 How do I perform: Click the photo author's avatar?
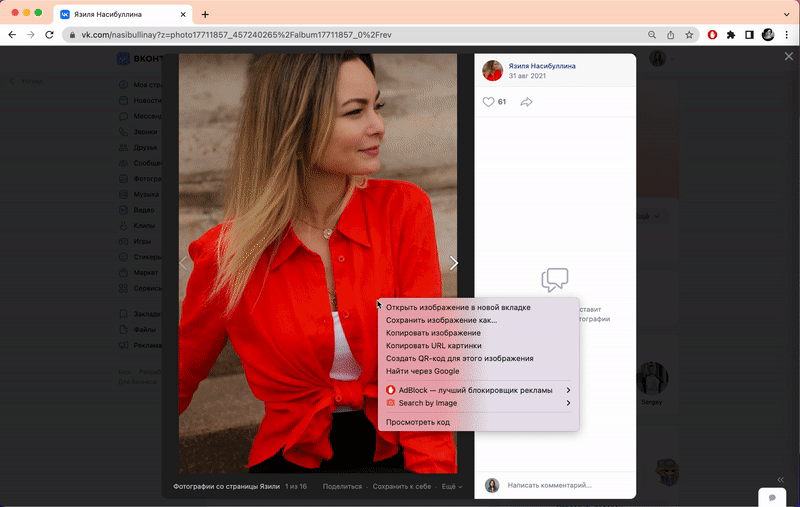pyautogui.click(x=492, y=70)
